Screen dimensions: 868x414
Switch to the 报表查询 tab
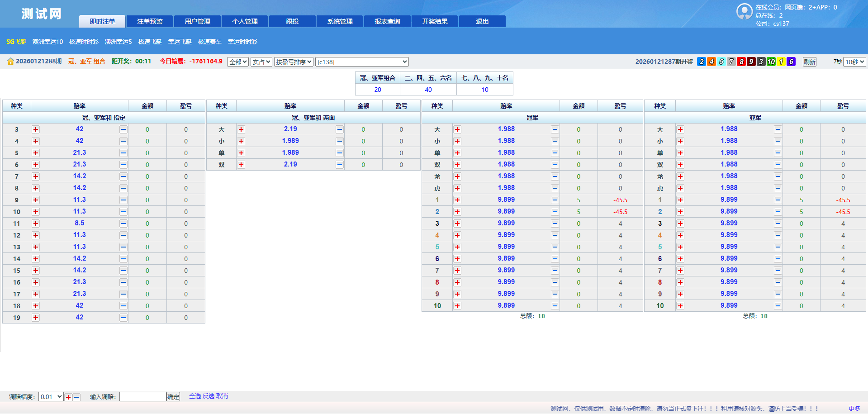pyautogui.click(x=387, y=21)
